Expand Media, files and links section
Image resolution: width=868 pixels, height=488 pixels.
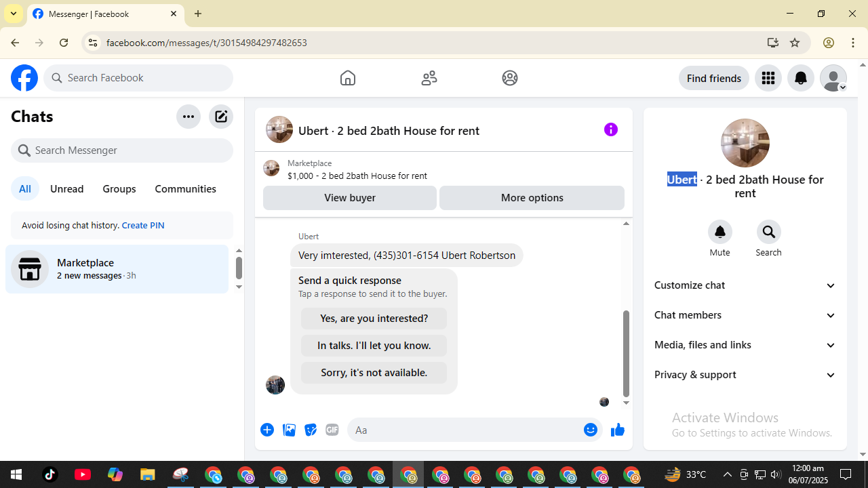[x=745, y=345]
